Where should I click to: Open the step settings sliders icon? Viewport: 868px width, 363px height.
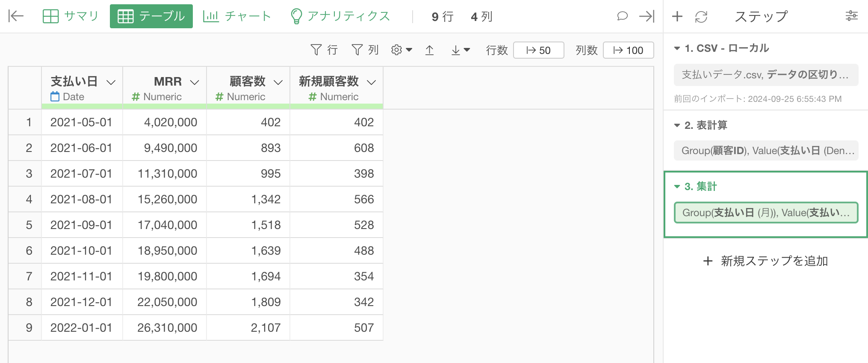click(x=852, y=16)
